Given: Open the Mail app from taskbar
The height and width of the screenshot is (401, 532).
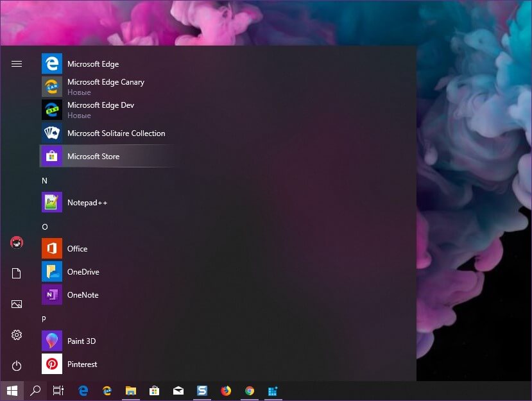Looking at the screenshot, I should click(x=178, y=391).
